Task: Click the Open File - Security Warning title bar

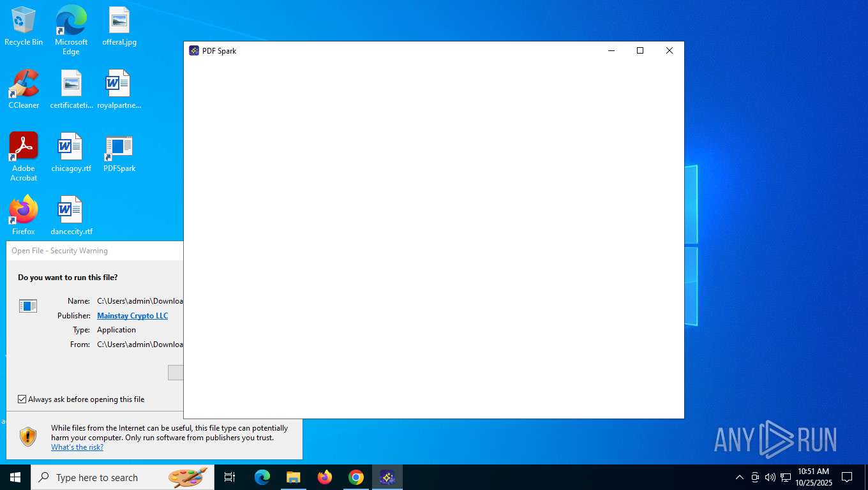Action: click(x=94, y=251)
